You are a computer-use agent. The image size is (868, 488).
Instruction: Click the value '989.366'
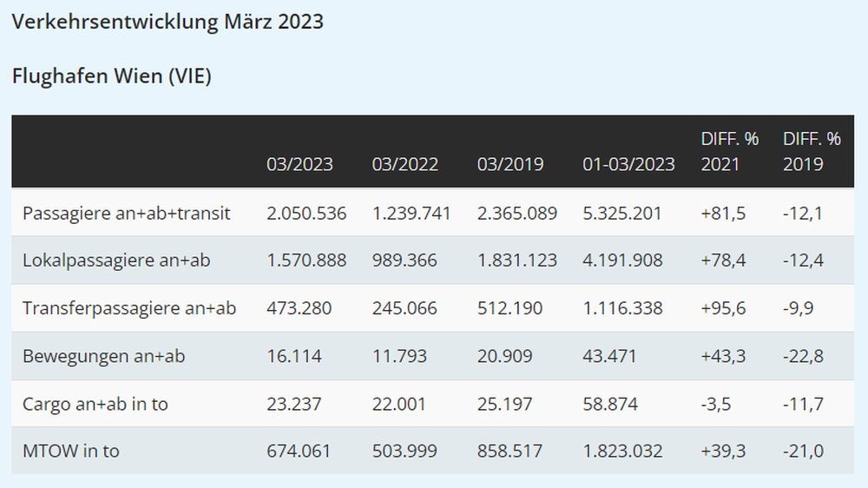tap(404, 260)
